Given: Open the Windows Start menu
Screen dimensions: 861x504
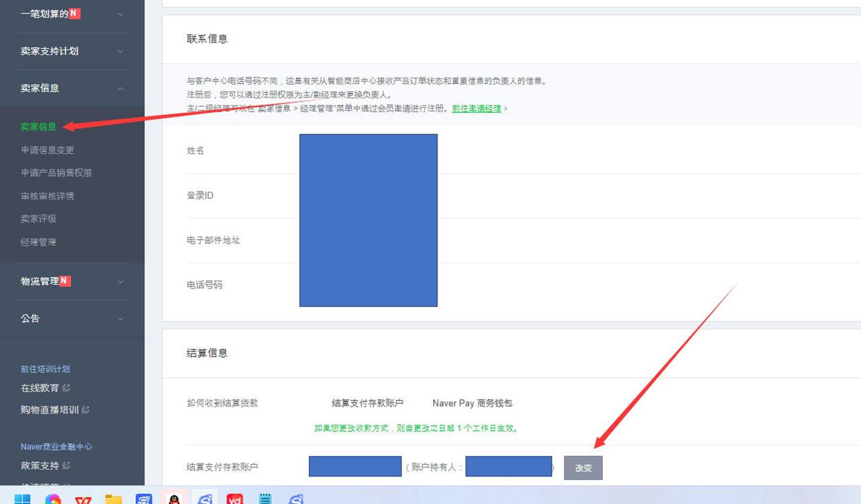Looking at the screenshot, I should coord(22,499).
